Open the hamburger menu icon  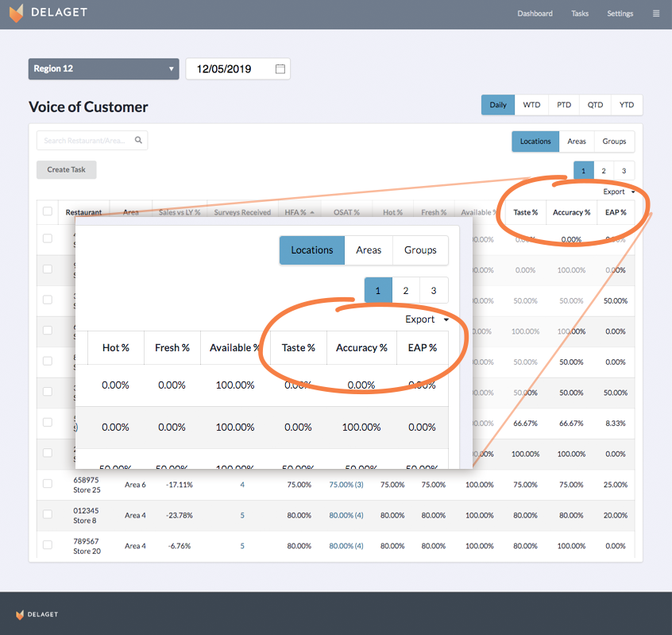(655, 14)
